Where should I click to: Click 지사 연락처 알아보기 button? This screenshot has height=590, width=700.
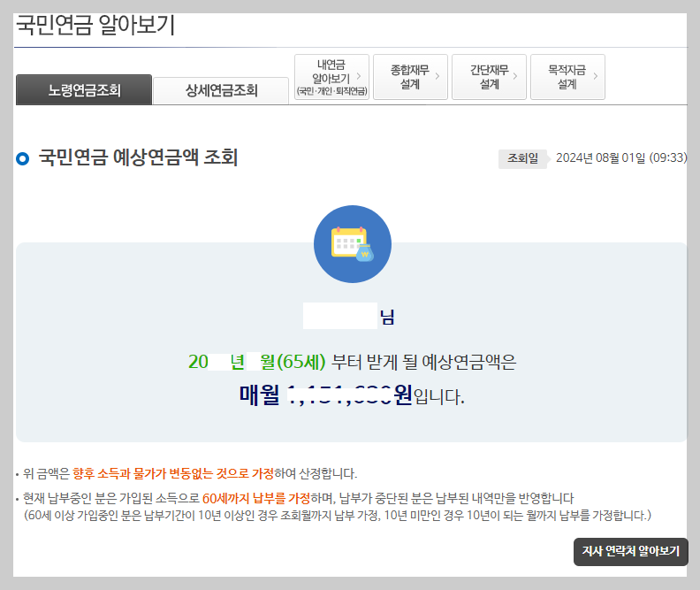[x=631, y=552]
